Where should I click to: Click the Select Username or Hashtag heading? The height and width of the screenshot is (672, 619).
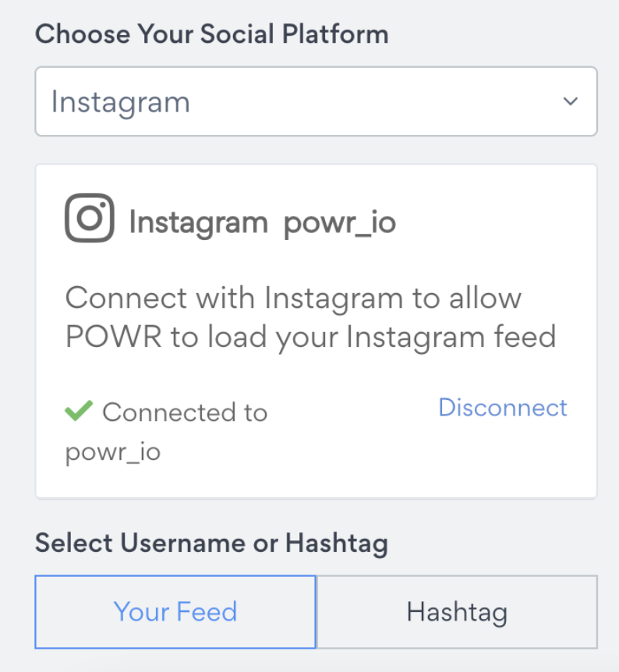tap(212, 543)
